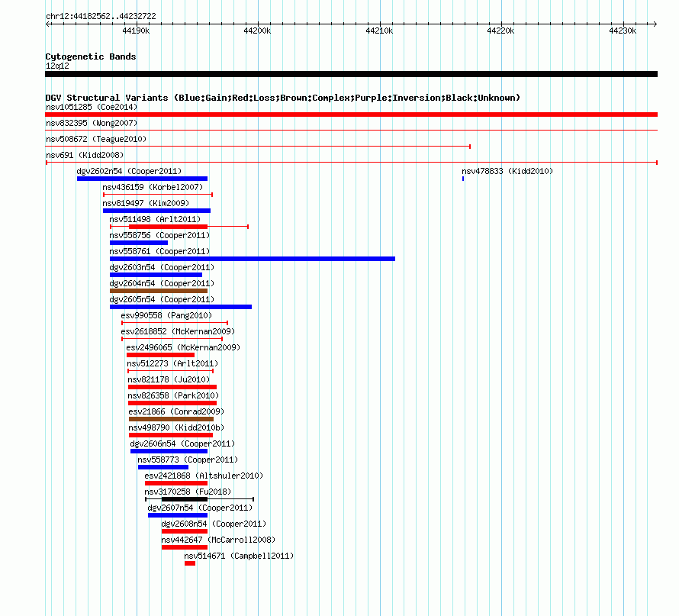This screenshot has width=679, height=616.
Task: Select the blue dgv2603n54 bar
Action: click(x=156, y=275)
